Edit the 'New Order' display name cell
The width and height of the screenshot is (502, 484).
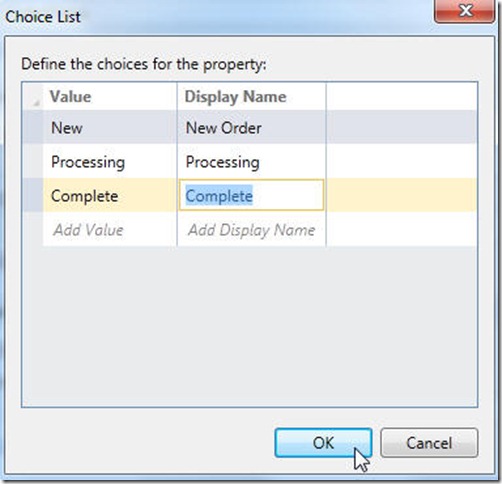point(251,127)
